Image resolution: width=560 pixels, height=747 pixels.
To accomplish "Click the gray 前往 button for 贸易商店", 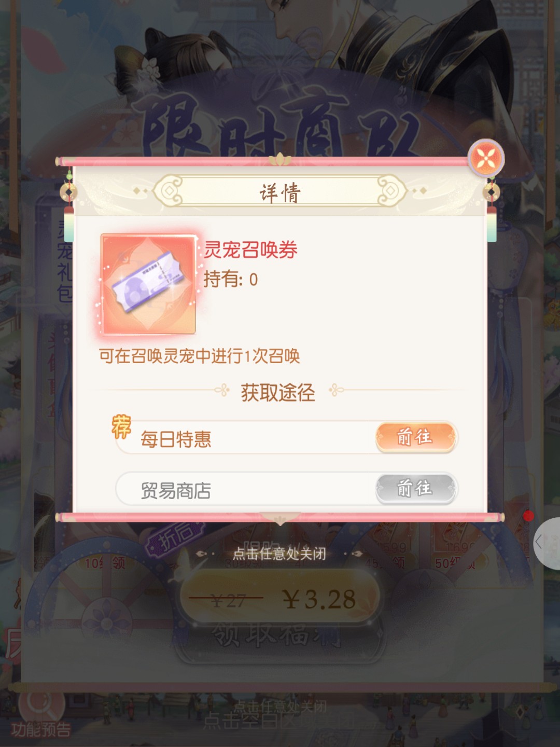I will [416, 488].
